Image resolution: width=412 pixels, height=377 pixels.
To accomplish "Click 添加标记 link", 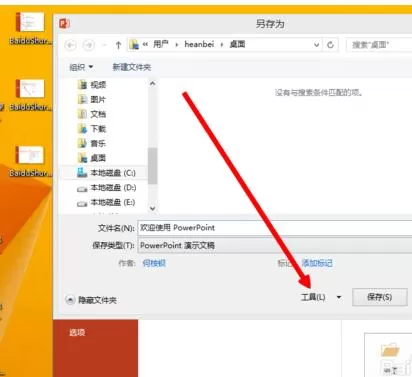I will coord(317,263).
